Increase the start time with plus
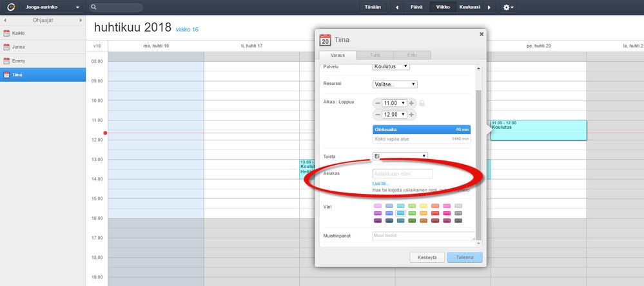Screen dimensions: 644x286 point(411,103)
